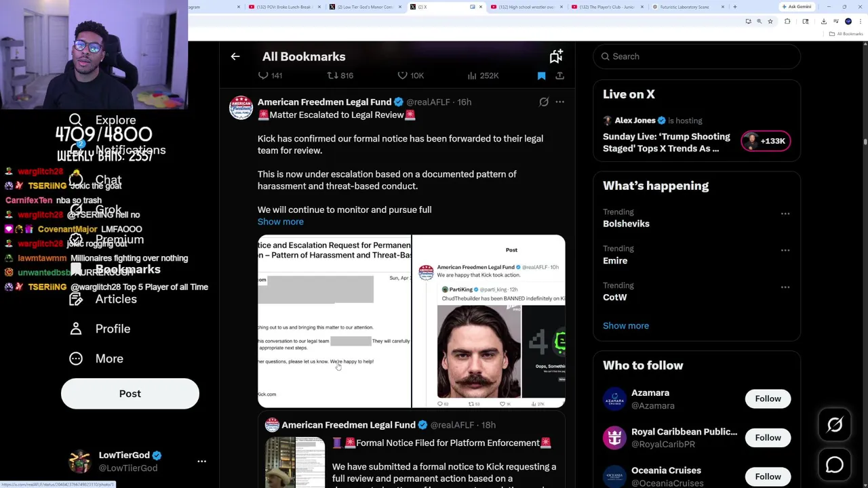Viewport: 868px width, 488px height.
Task: Like the post with 10K likes
Action: pos(402,75)
